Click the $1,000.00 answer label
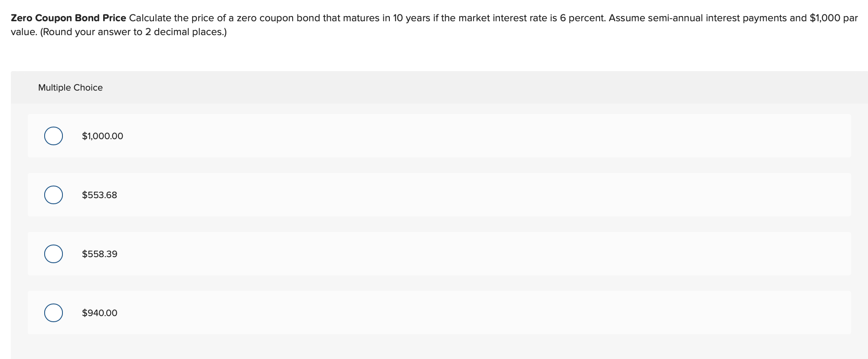Screen dimensions: 868x359 tap(101, 135)
